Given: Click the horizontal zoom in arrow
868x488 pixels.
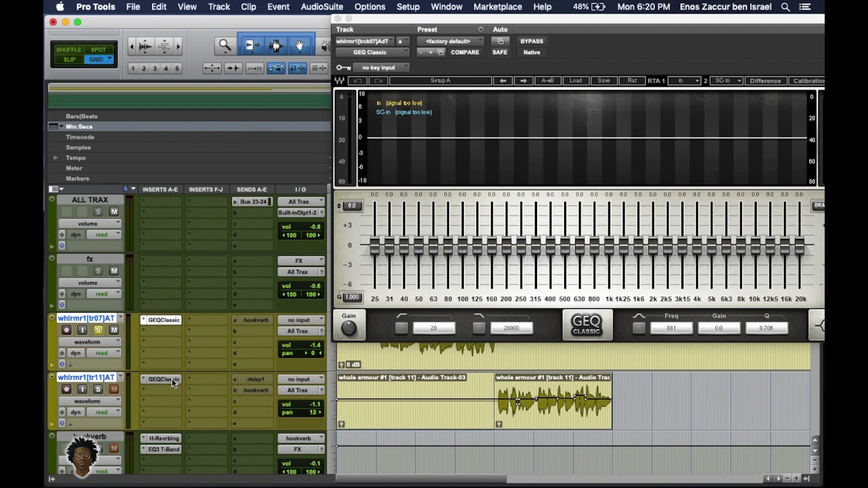Looking at the screenshot, I should coord(178,46).
